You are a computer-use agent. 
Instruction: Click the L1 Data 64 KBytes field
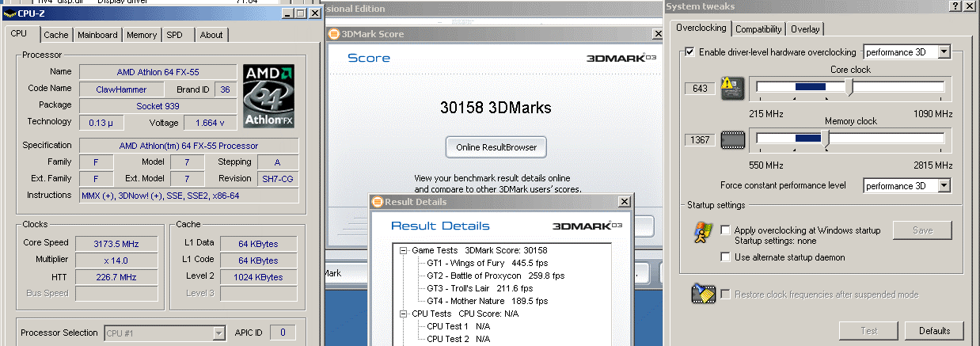258,243
